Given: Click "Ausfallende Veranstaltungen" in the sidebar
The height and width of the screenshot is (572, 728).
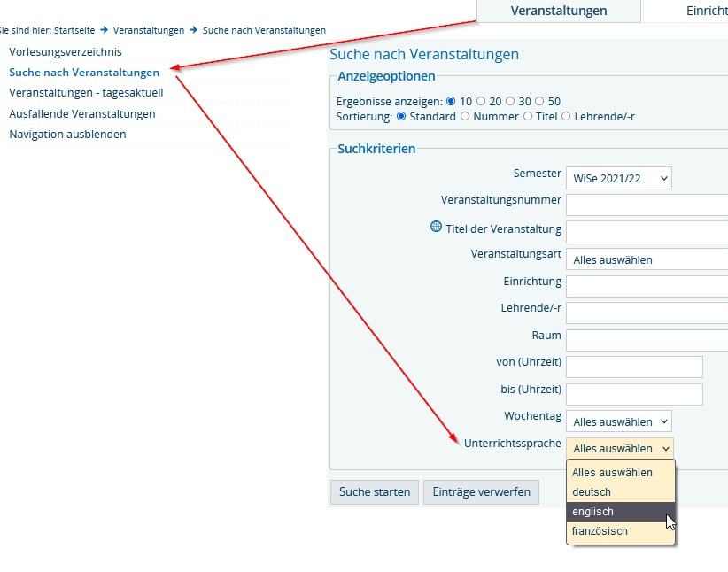Looking at the screenshot, I should click(81, 113).
